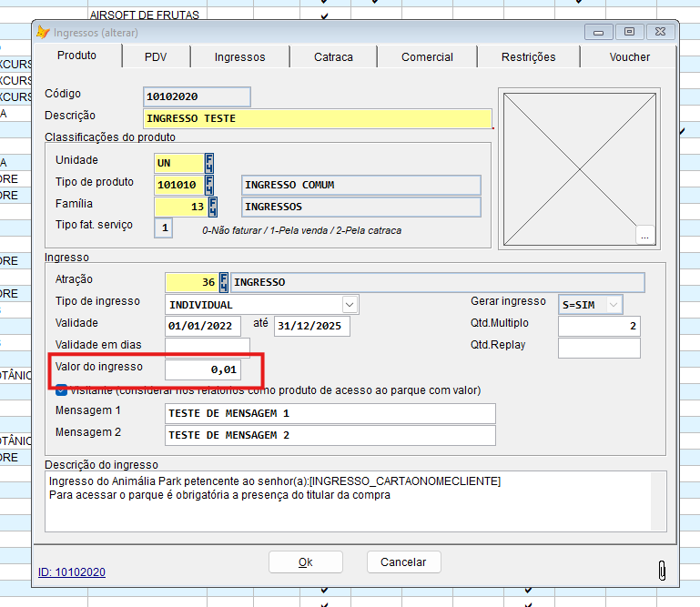Image resolution: width=700 pixels, height=607 pixels.
Task: Open the PDV tab
Action: pos(156,57)
